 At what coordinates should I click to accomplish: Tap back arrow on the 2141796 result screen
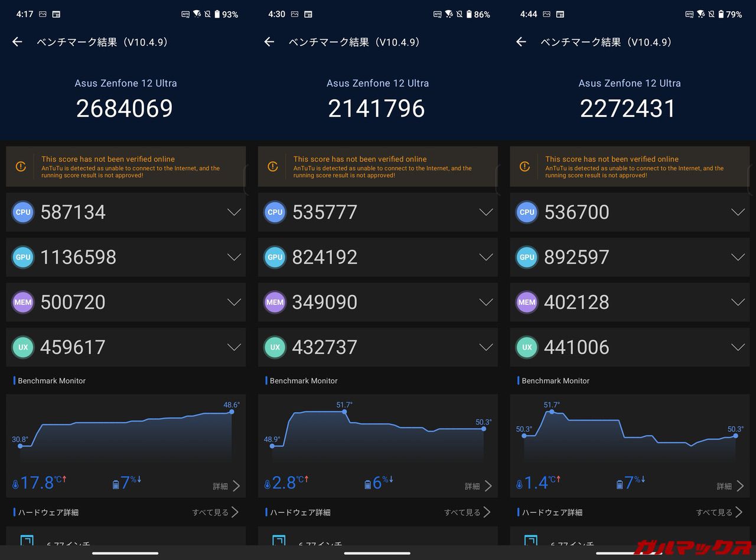[269, 42]
